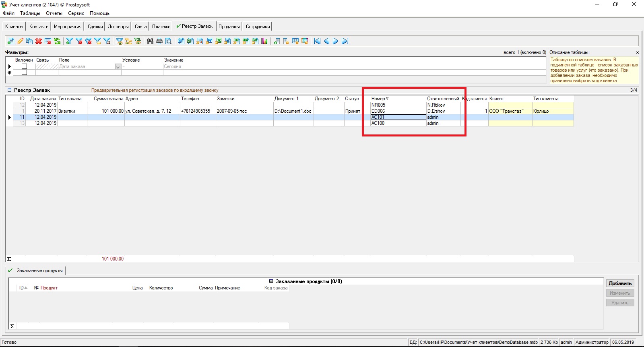The height and width of the screenshot is (347, 644).
Task: Sort by the Номер column header
Action: [380, 99]
